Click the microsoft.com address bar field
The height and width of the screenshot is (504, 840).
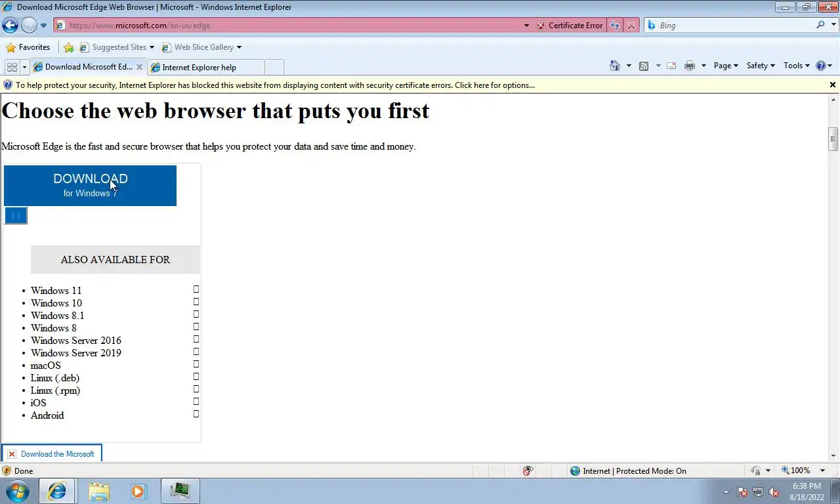(x=289, y=26)
